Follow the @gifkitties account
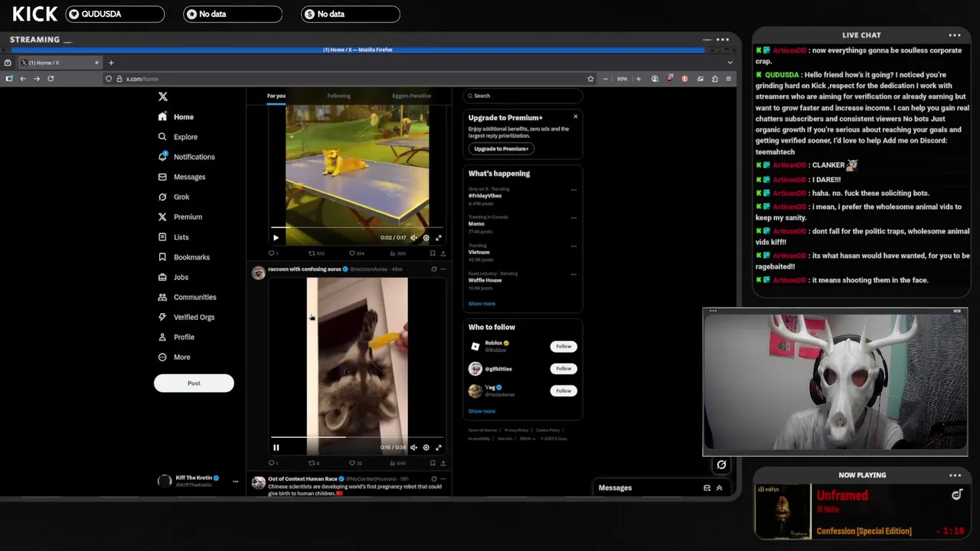This screenshot has width=980, height=551. click(x=563, y=369)
